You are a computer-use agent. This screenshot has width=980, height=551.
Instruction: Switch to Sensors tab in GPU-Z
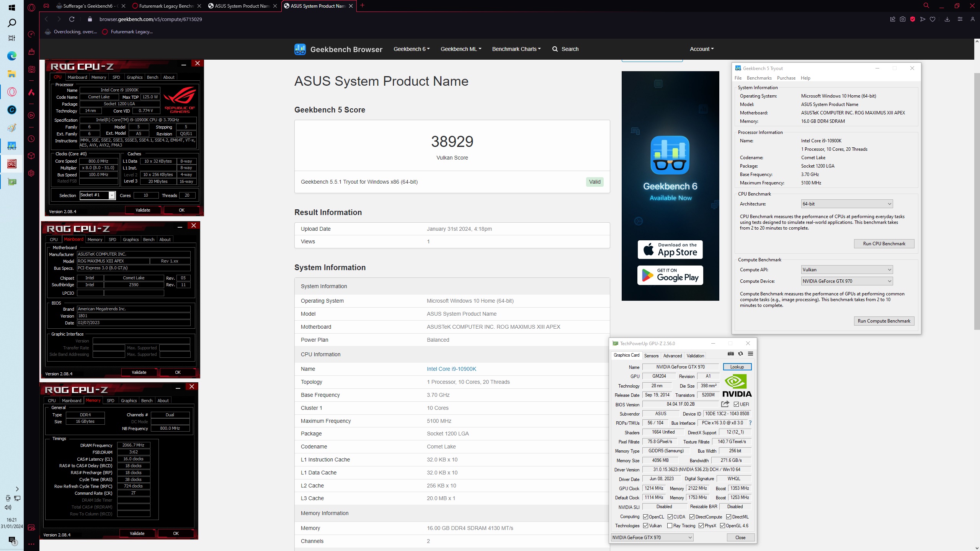point(651,356)
